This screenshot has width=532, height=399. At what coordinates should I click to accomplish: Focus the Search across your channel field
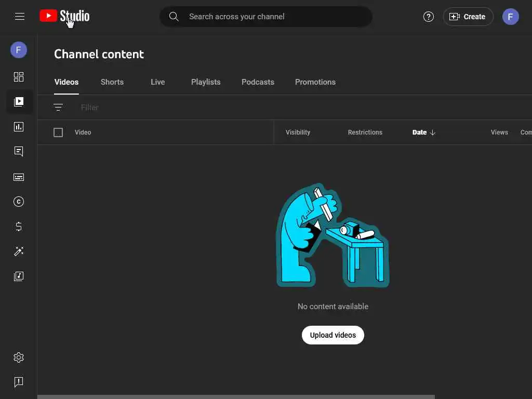[x=266, y=17]
